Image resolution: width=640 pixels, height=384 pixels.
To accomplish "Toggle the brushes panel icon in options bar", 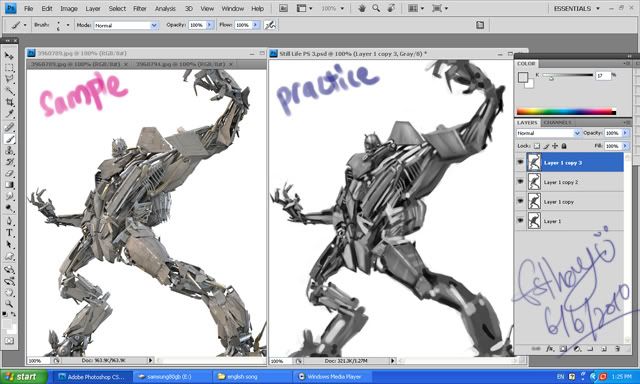I will (480, 25).
